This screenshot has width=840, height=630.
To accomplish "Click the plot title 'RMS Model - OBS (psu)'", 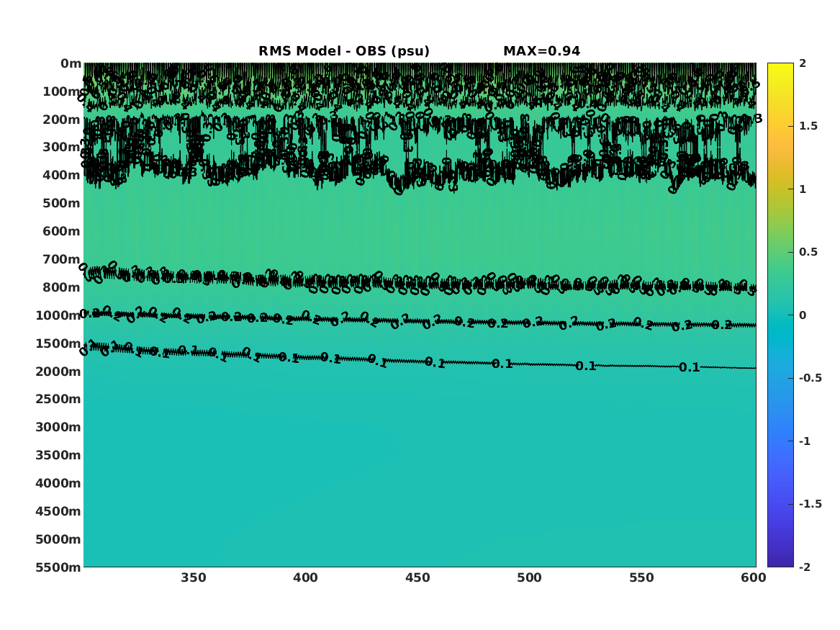I will (344, 51).
